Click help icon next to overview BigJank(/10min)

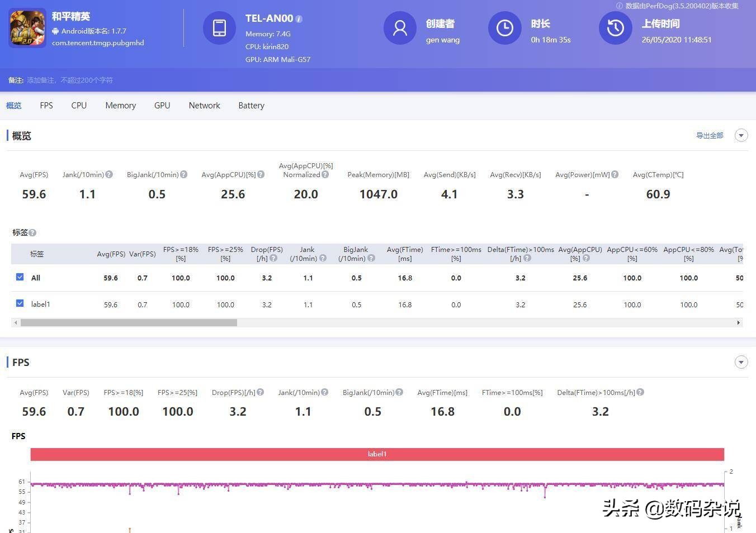pos(184,174)
